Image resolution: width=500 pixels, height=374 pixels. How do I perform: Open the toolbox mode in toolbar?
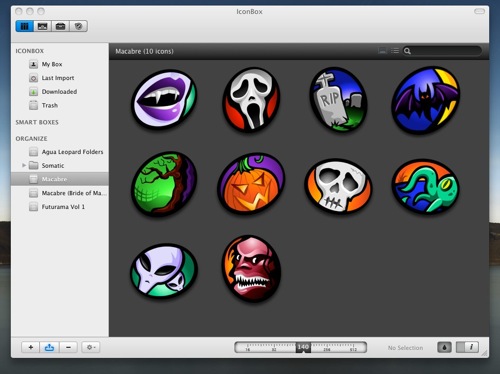pos(60,26)
